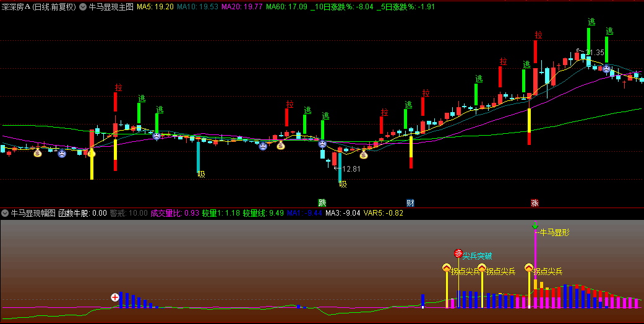Click the 逃 marker left of the 21.35 label
Image resolution: width=644 pixels, height=324 pixels.
[x=591, y=22]
